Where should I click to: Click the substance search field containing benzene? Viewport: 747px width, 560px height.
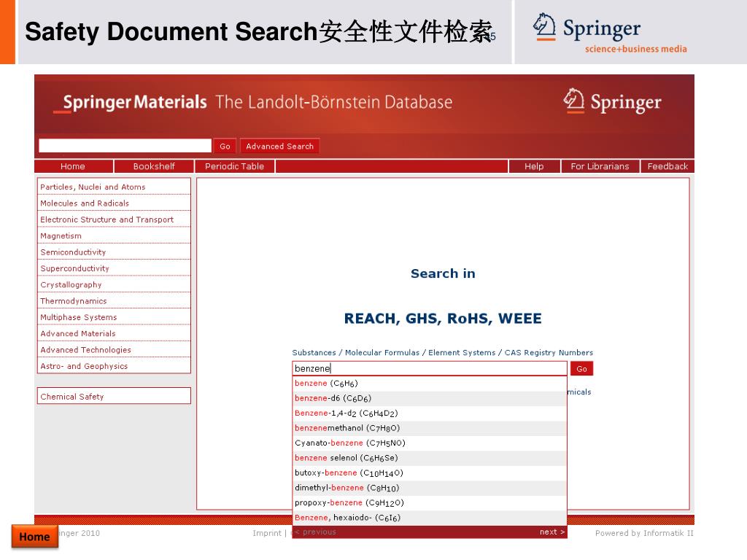[x=429, y=368]
